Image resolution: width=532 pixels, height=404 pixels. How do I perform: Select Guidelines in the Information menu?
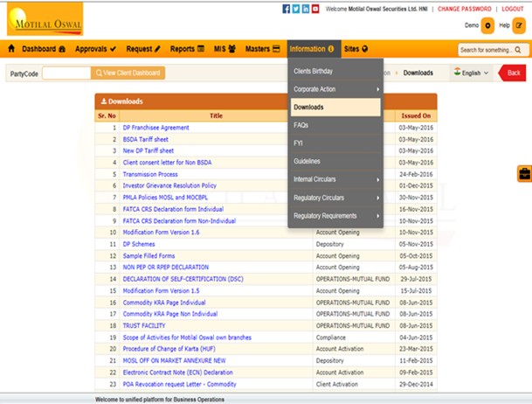pos(335,161)
